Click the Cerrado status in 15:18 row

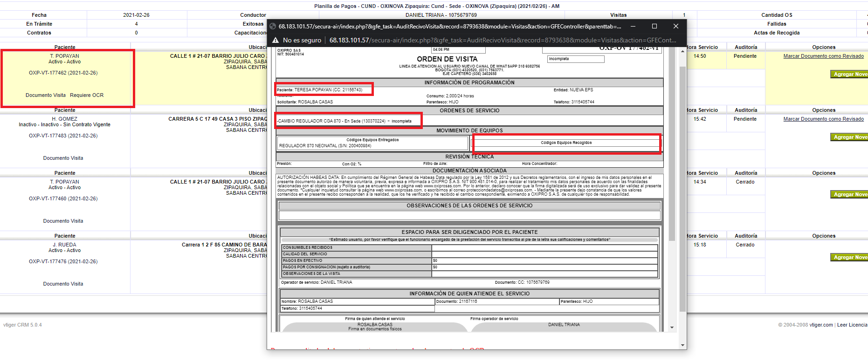pos(745,245)
